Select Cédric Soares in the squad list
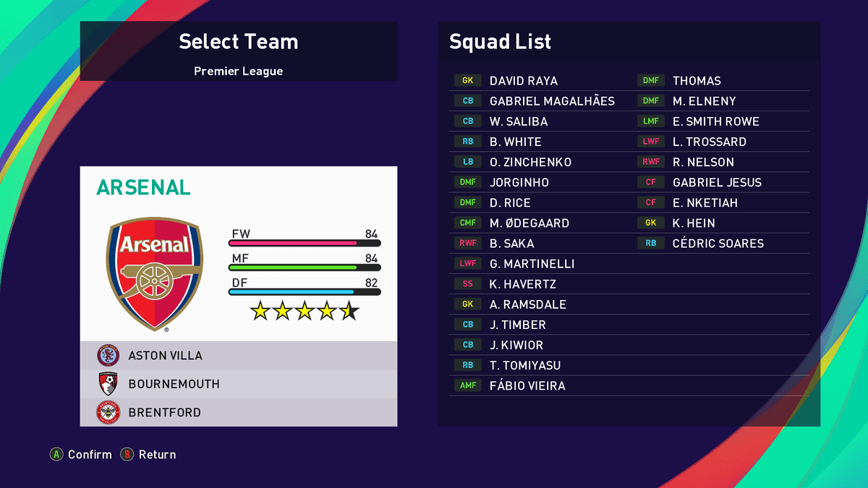 (x=718, y=244)
